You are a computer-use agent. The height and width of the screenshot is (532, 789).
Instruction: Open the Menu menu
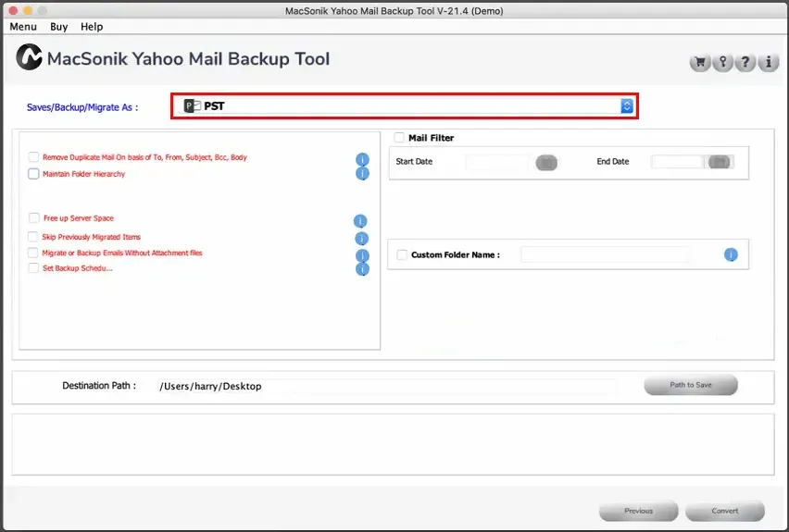23,27
